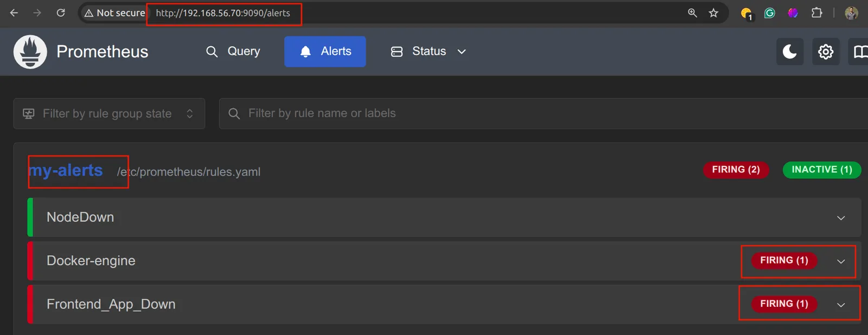Viewport: 868px width, 335px height.
Task: Open the Grammarly extension icon
Action: click(770, 13)
